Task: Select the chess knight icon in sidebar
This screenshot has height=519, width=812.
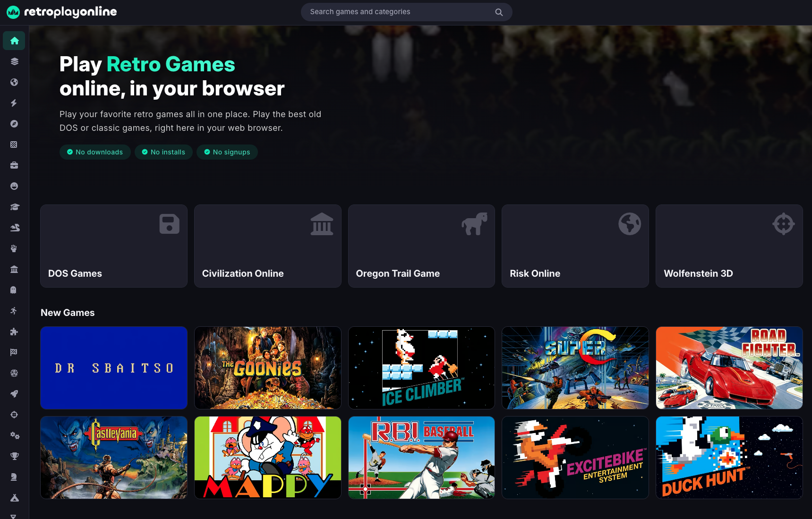Action: 14,477
